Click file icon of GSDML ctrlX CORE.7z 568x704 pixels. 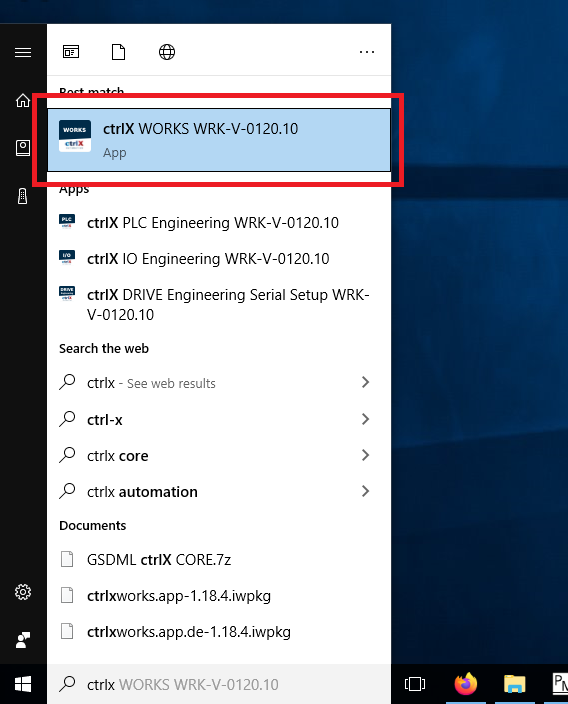67,559
